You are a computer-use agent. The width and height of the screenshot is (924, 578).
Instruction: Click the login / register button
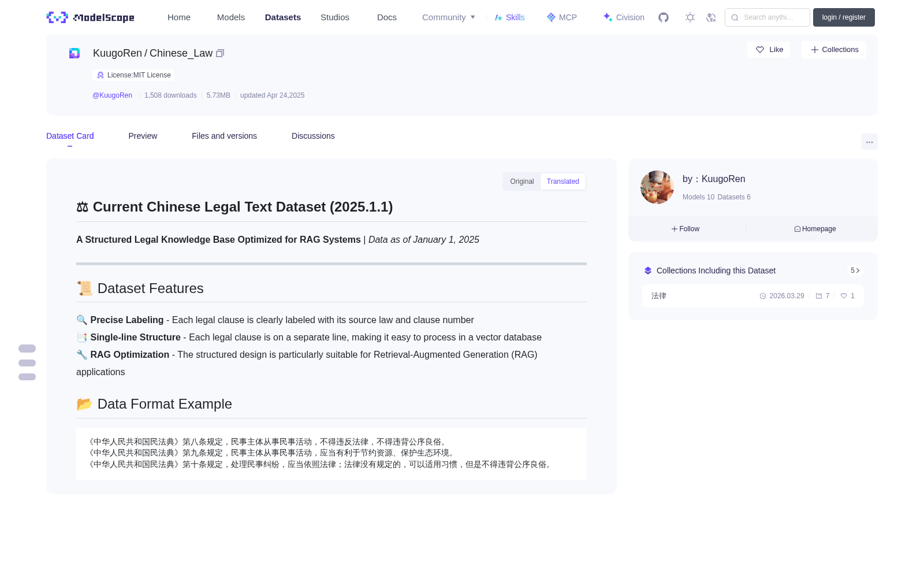[x=844, y=17]
